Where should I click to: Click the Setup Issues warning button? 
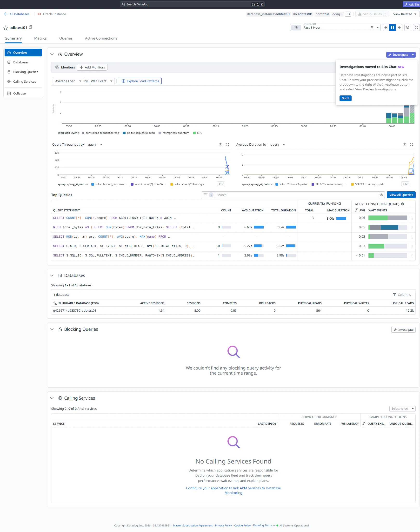click(372, 14)
